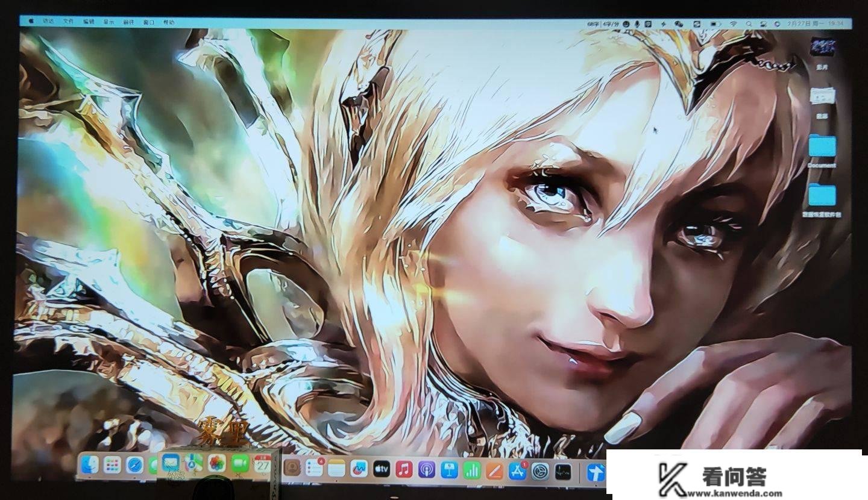Screen dimensions: 868x500
Task: Open Finder from the Dock
Action: tap(89, 464)
